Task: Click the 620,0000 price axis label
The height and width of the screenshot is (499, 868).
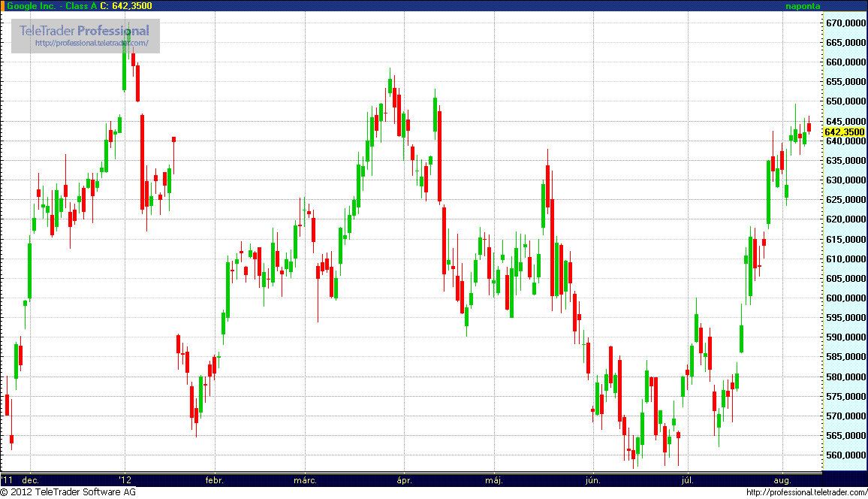Action: coord(845,219)
